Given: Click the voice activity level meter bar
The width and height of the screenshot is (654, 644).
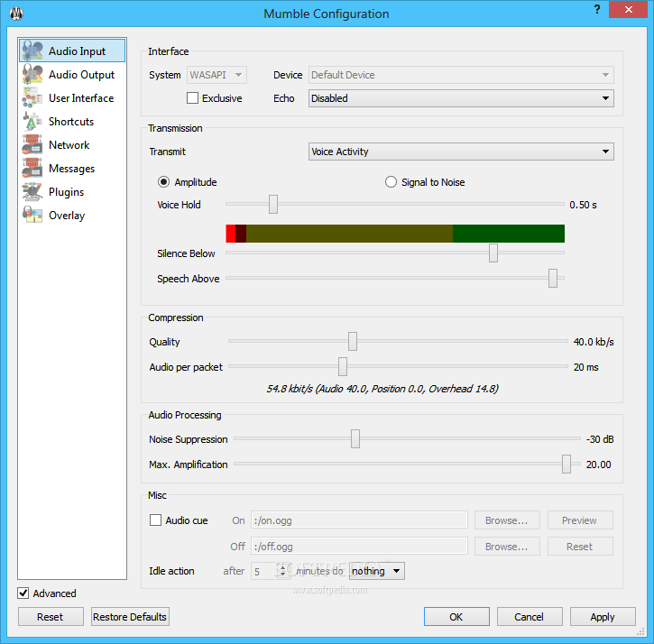Looking at the screenshot, I should (395, 234).
